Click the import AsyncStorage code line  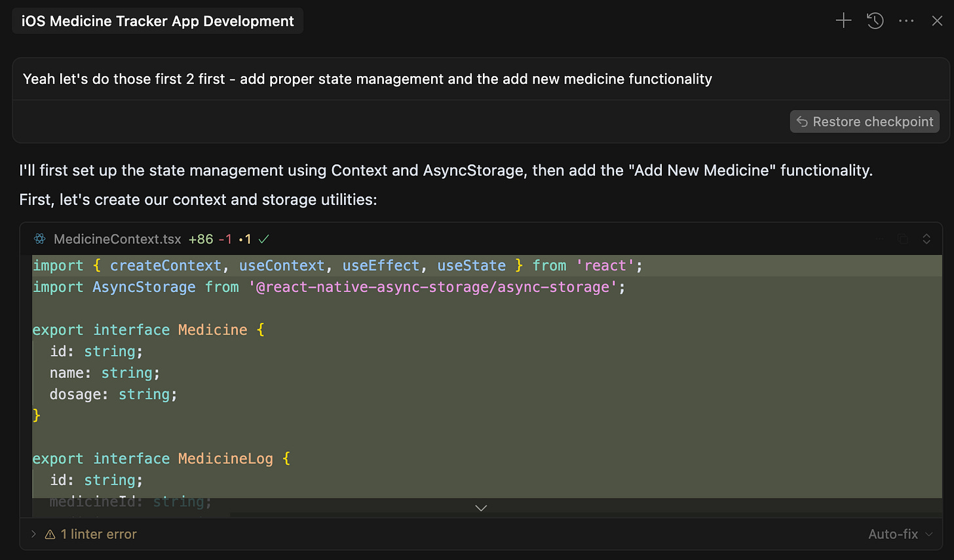330,287
